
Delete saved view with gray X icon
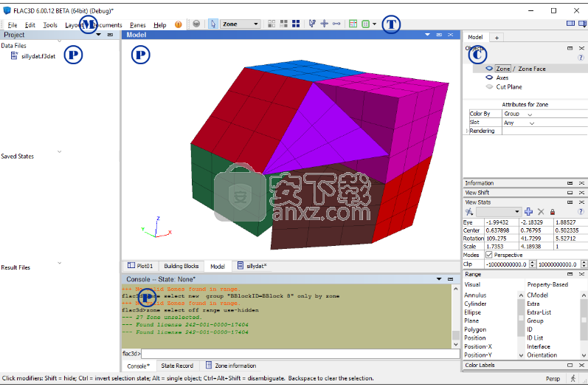[x=541, y=212]
